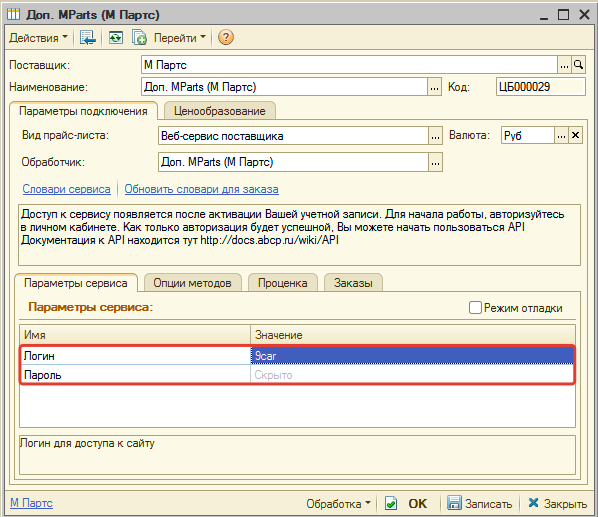Switch to the Опции методов tab

tap(193, 283)
